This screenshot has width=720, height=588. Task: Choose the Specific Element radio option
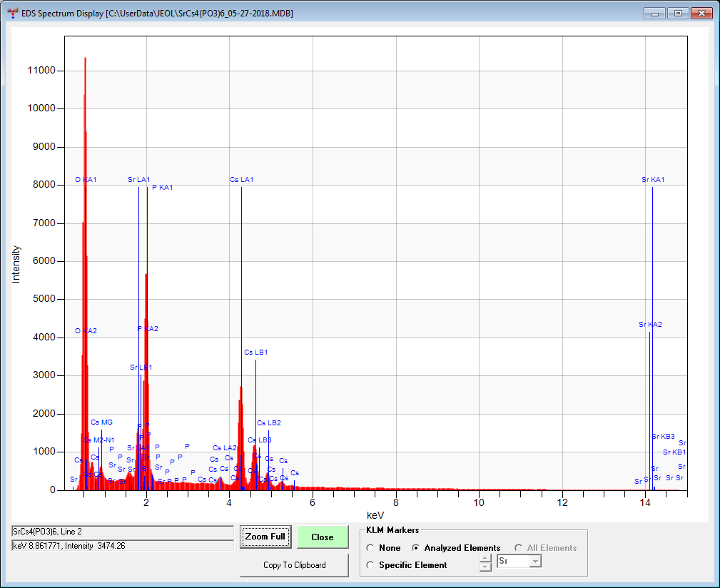tap(370, 565)
